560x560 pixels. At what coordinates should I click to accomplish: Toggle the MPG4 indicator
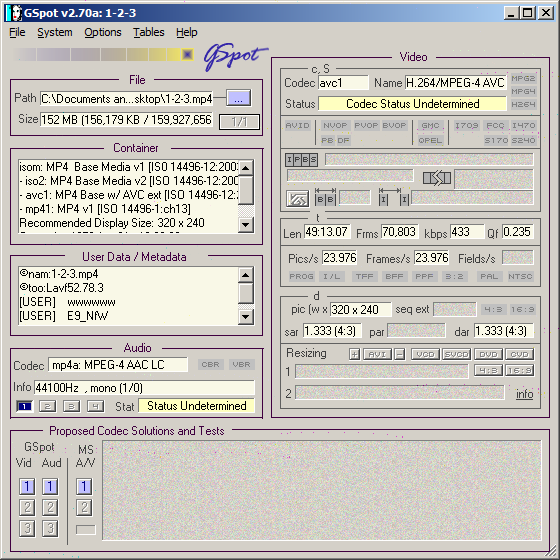point(523,91)
